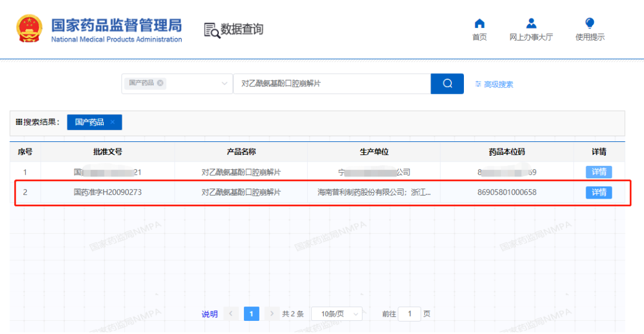Click the magnifier search button
The height and width of the screenshot is (334, 644).
coord(447,83)
